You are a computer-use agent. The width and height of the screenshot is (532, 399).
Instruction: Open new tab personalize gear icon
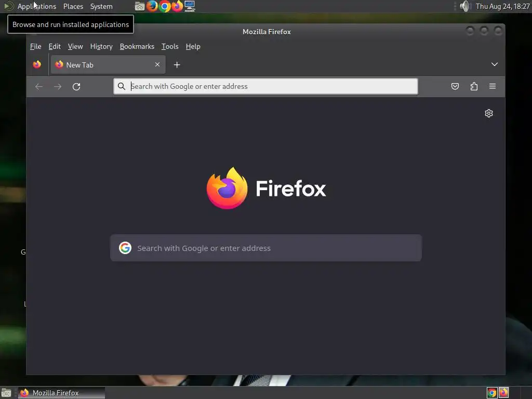(x=488, y=113)
